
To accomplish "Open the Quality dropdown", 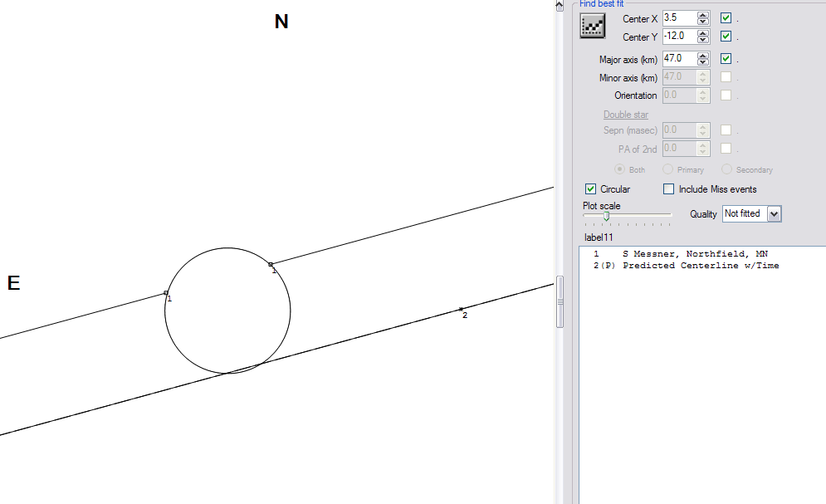I will tap(774, 214).
